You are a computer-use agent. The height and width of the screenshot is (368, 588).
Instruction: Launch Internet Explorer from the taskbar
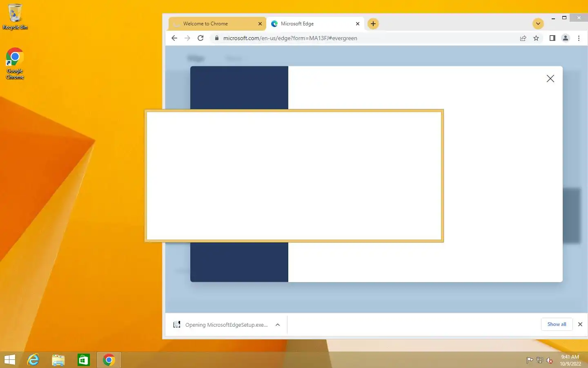tap(33, 360)
